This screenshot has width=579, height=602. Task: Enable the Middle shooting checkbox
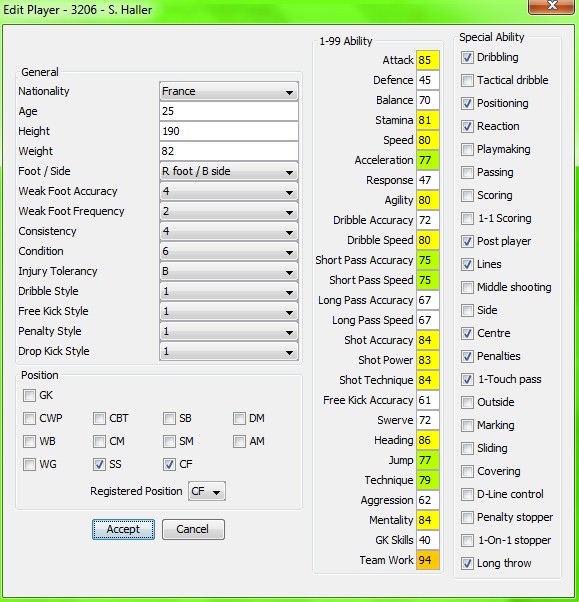click(467, 287)
